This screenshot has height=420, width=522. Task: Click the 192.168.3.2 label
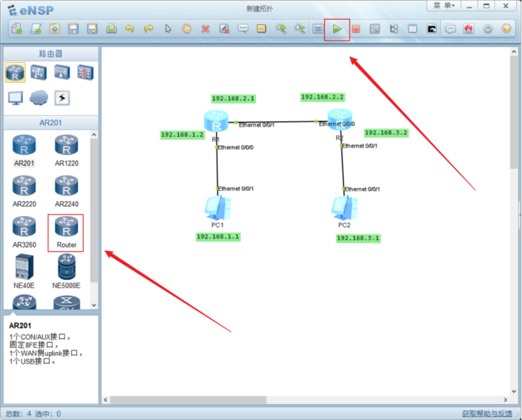pyautogui.click(x=386, y=133)
